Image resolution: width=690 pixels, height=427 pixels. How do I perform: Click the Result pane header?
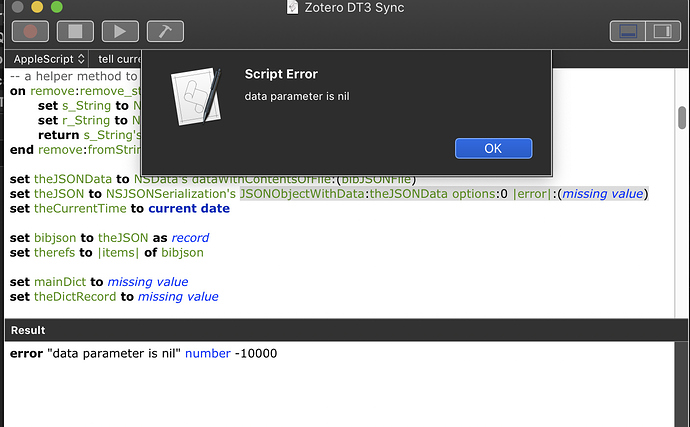coord(346,330)
